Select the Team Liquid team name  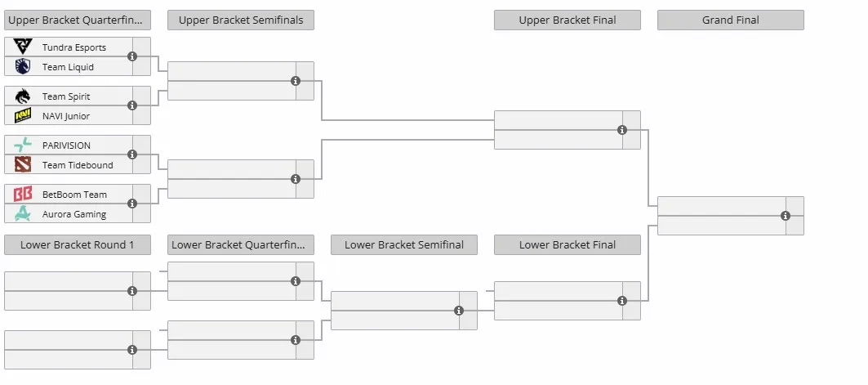68,67
